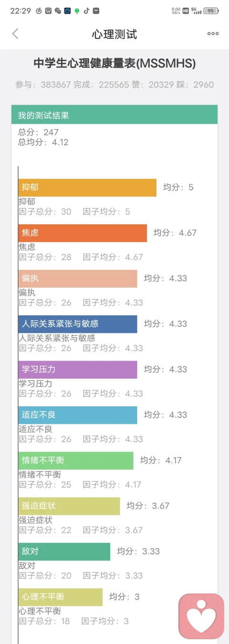Image resolution: width=229 pixels, height=644 pixels.
Task: Tap the WeChat status bar icon
Action: [x=58, y=10]
